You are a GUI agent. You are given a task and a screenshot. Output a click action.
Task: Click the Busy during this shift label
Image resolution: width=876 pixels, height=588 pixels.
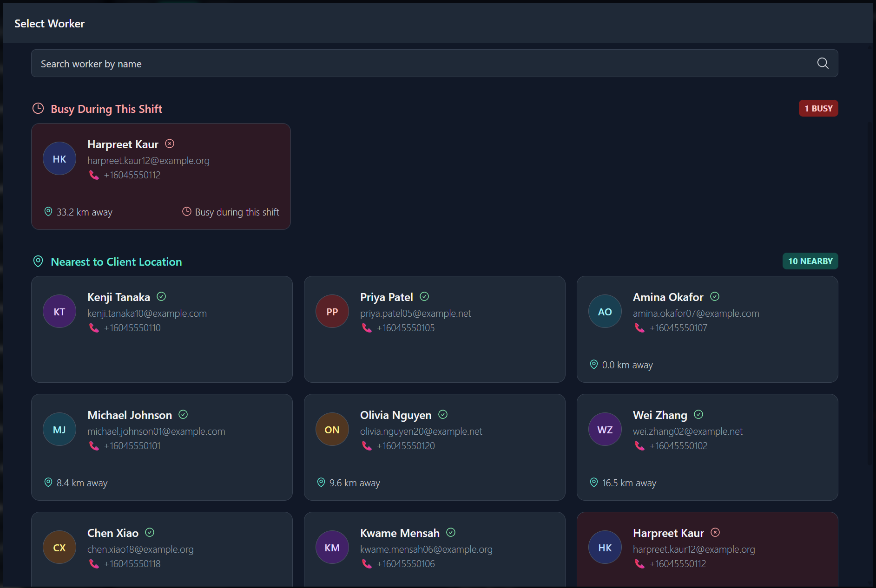pos(237,212)
